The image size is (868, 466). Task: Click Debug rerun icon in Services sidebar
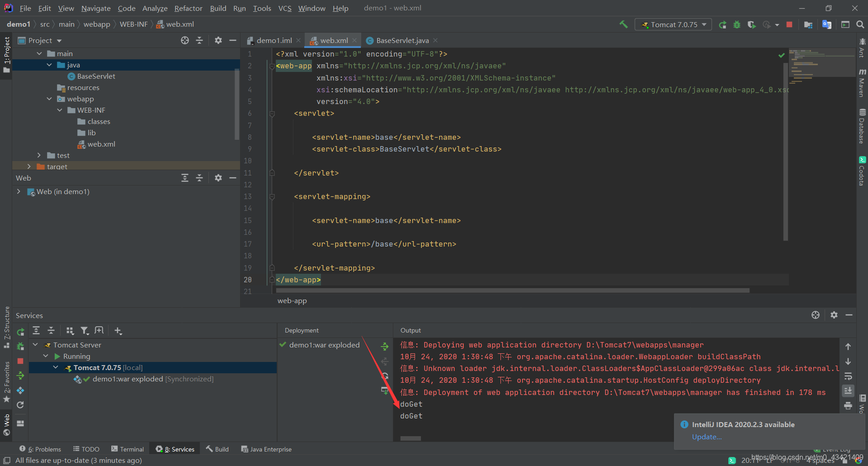[20, 347]
